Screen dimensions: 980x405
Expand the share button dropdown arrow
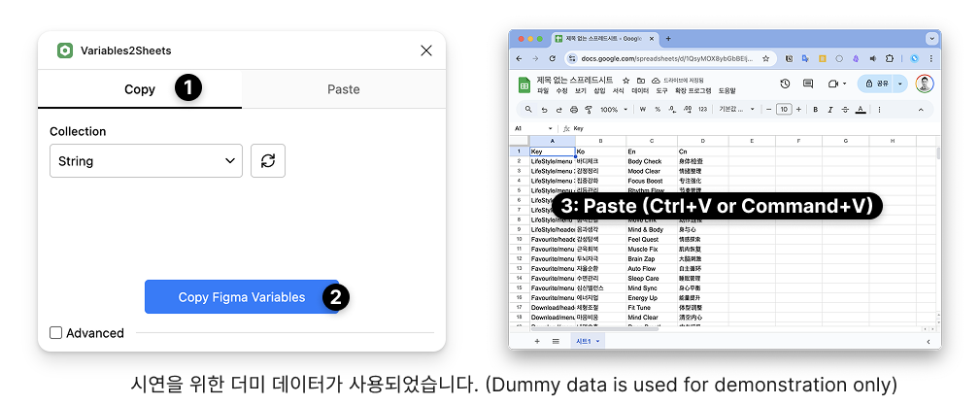tap(900, 84)
